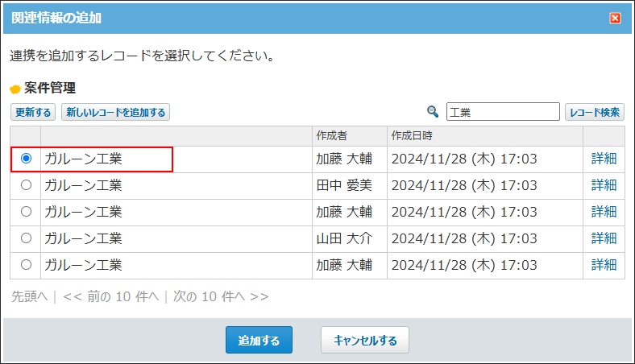Open 詳細 link for 田中 愛美's record
The height and width of the screenshot is (364, 635).
click(x=604, y=185)
